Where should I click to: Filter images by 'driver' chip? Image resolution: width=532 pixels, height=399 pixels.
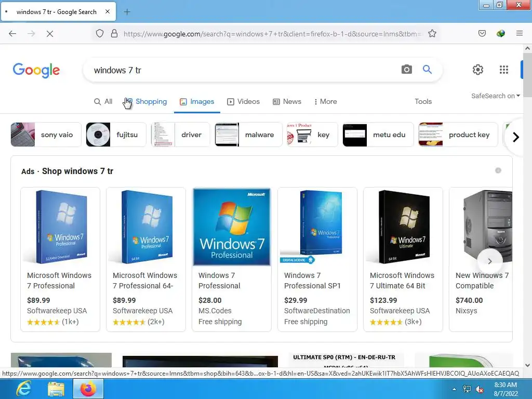pyautogui.click(x=180, y=135)
